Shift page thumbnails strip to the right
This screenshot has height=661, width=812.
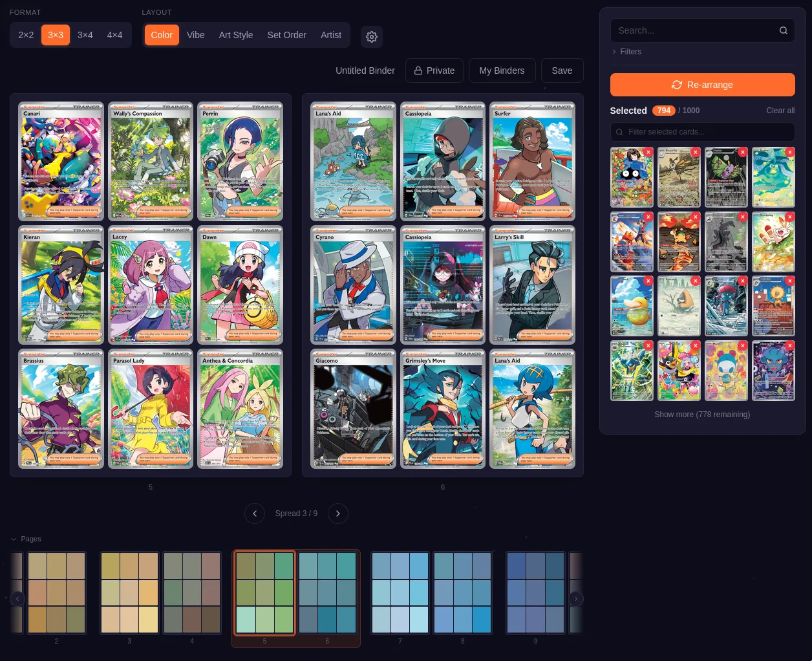tap(575, 599)
